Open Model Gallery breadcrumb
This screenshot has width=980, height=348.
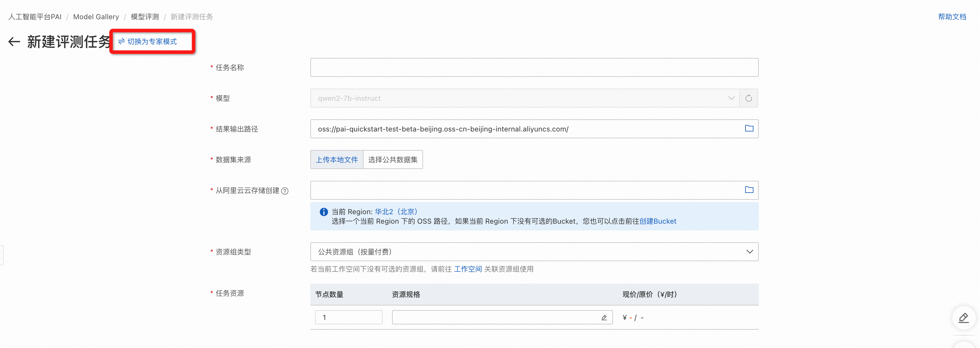tap(96, 16)
